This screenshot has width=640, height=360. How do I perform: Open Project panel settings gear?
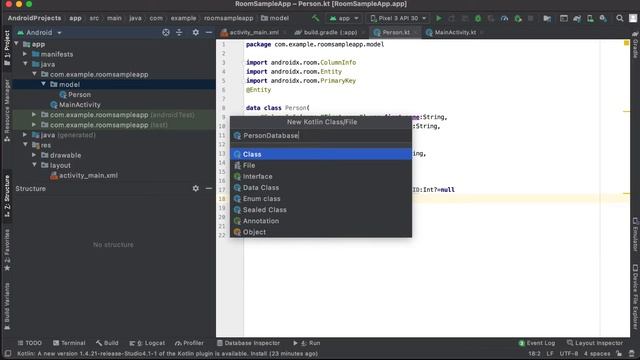tap(196, 32)
